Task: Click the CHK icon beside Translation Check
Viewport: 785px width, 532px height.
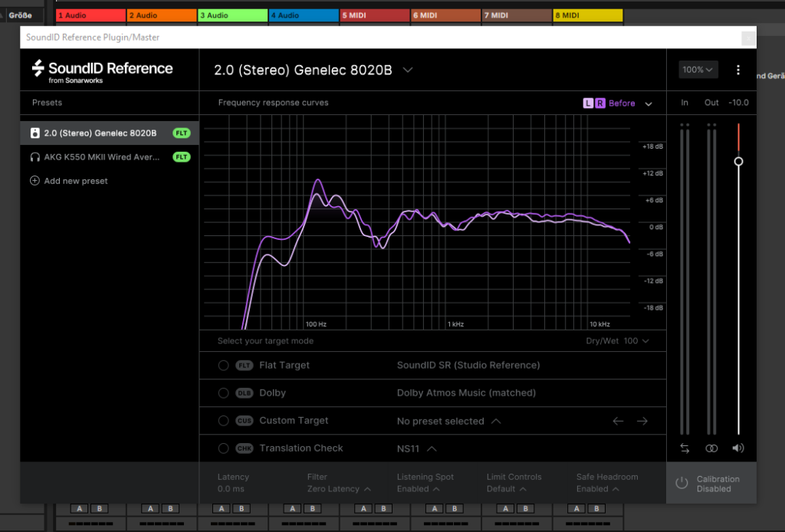Action: [245, 448]
